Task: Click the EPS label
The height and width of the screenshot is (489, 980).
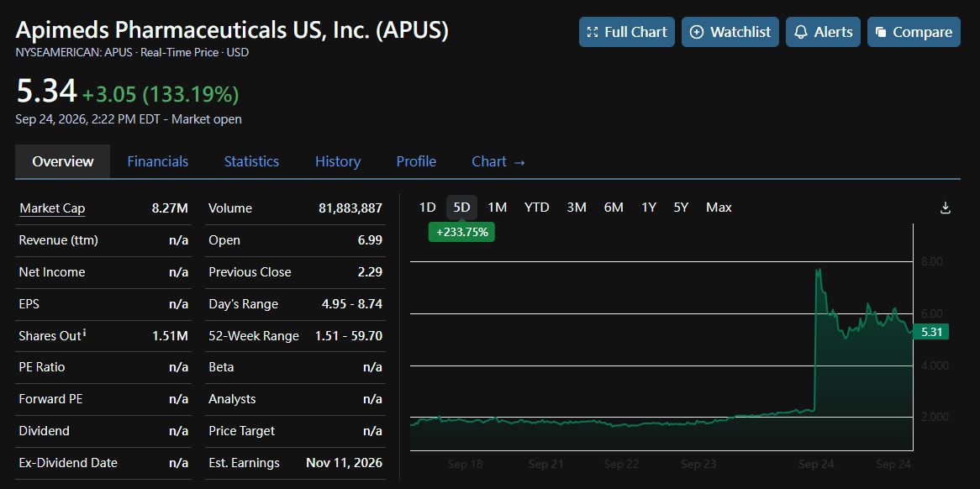Action: click(30, 304)
